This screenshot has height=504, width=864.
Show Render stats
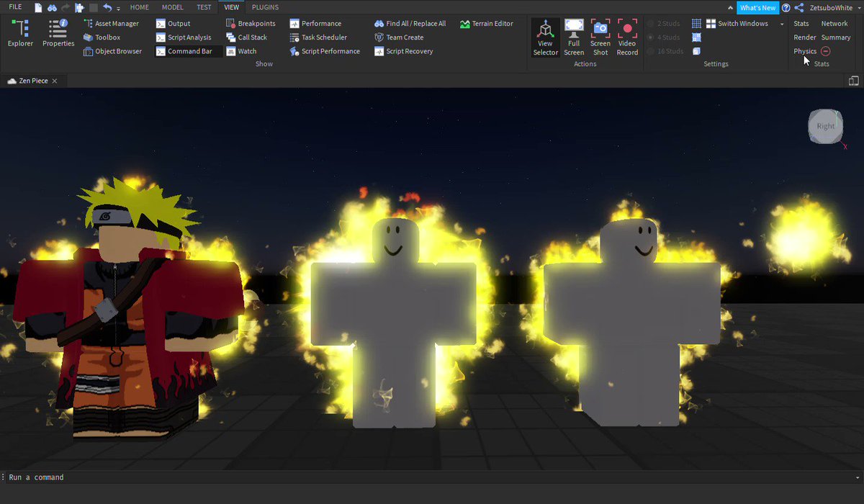pos(804,37)
